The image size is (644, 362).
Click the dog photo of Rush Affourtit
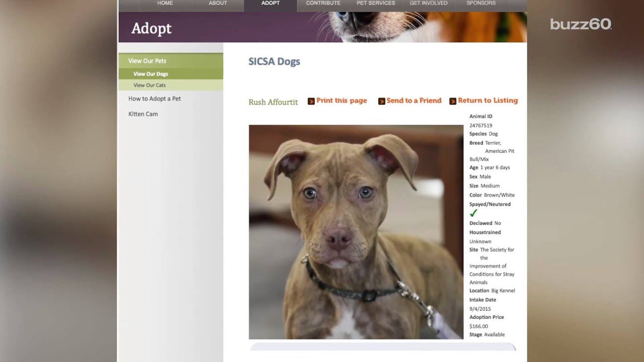coord(356,232)
